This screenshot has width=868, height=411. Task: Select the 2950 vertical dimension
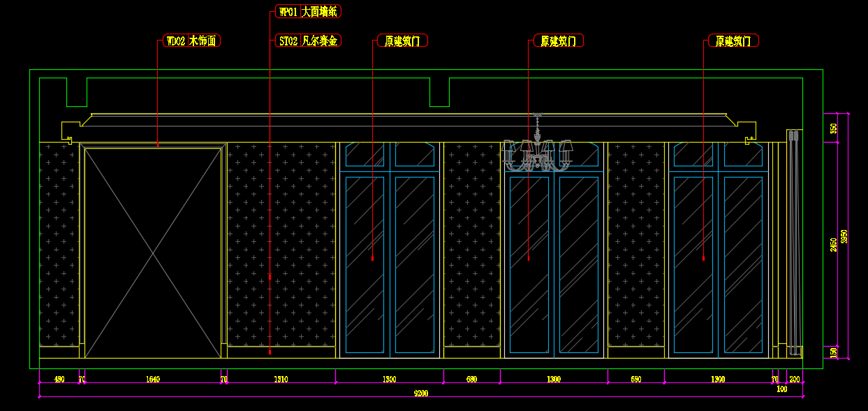coord(844,236)
